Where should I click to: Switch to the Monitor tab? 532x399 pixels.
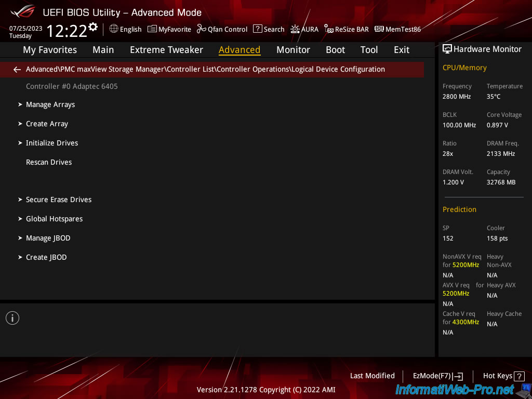pyautogui.click(x=293, y=50)
